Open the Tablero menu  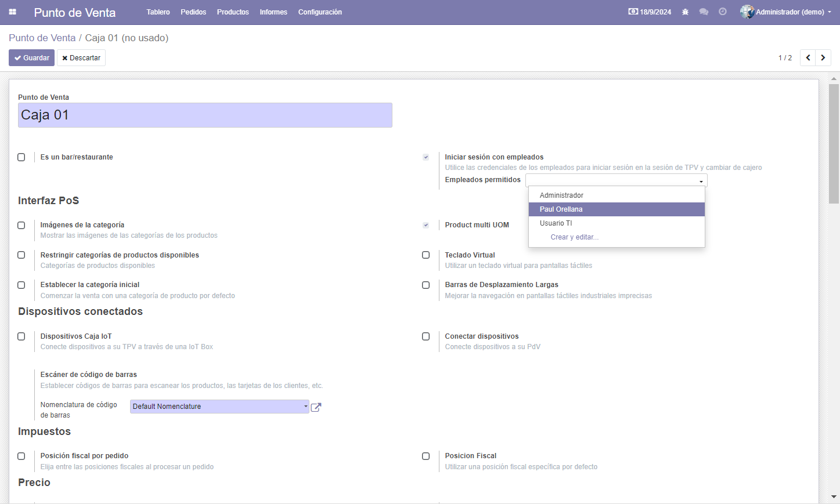(x=158, y=12)
